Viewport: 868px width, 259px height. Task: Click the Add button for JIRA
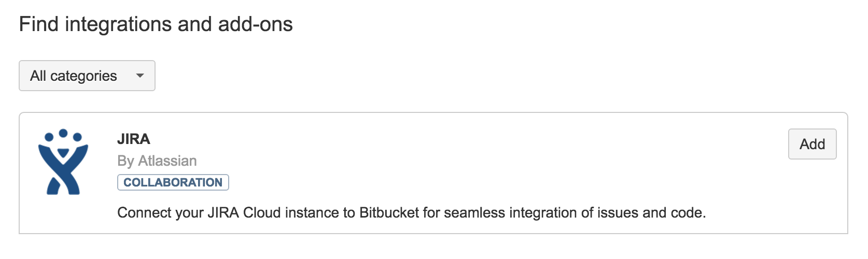pyautogui.click(x=812, y=144)
